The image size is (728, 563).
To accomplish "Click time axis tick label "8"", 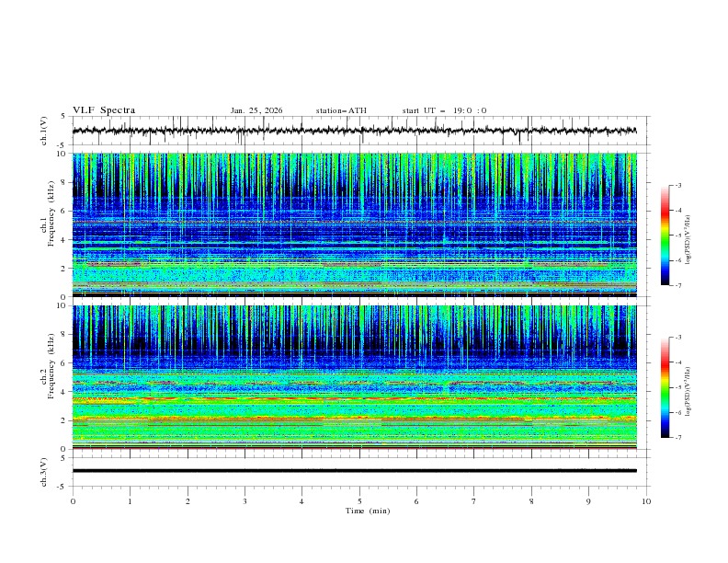I will click(531, 501).
